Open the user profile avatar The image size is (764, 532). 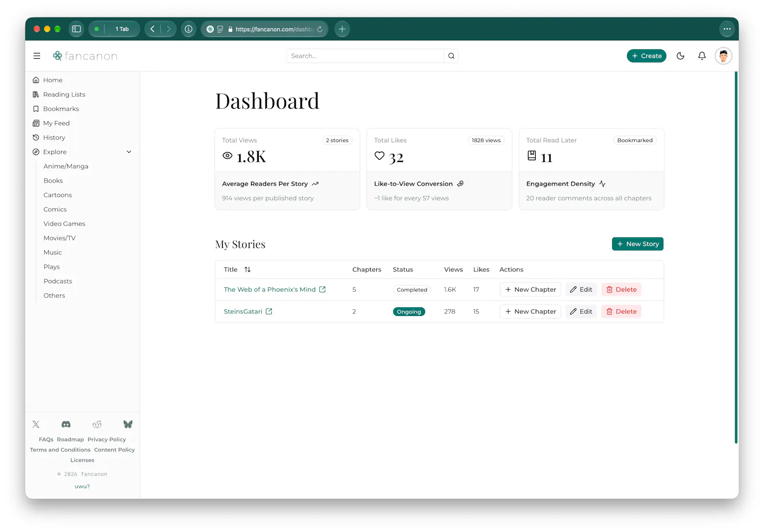point(723,56)
